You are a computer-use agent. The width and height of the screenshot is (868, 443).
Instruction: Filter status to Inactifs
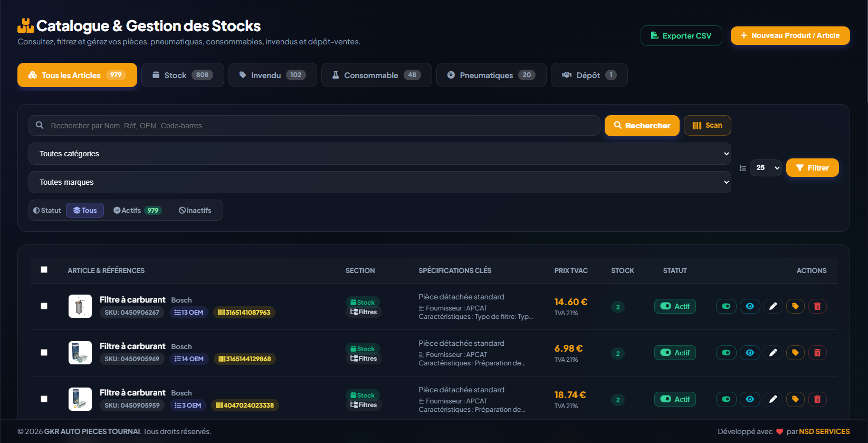(195, 210)
